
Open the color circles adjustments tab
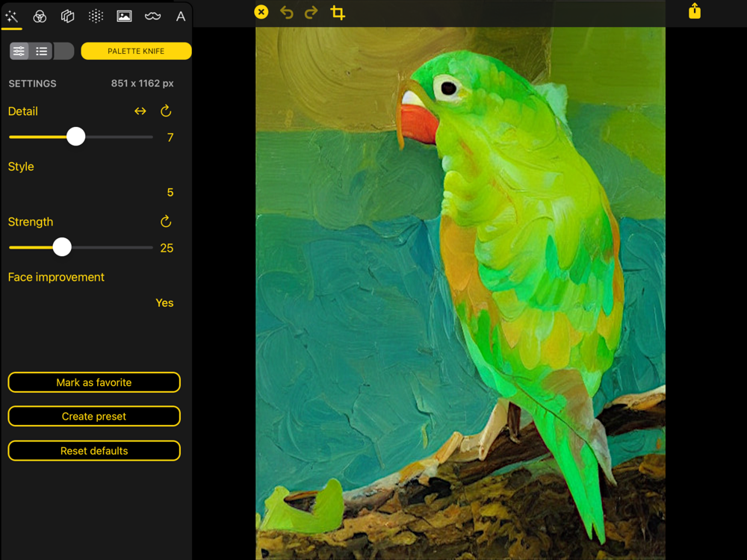[40, 16]
